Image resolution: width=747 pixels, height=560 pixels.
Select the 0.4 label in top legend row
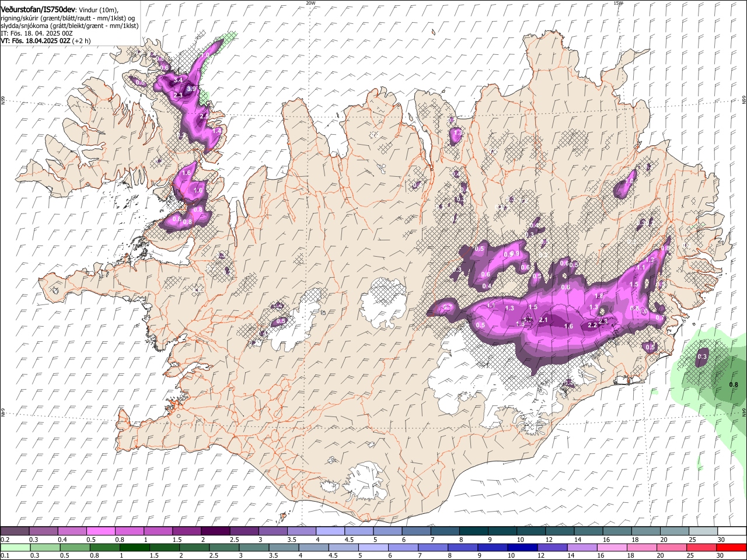pos(62,540)
